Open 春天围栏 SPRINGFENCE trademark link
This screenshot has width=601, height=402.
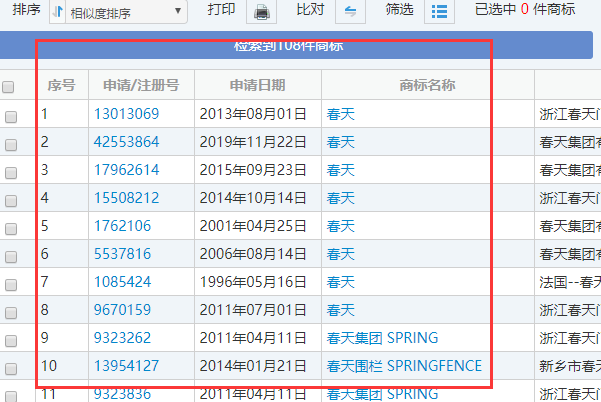404,366
